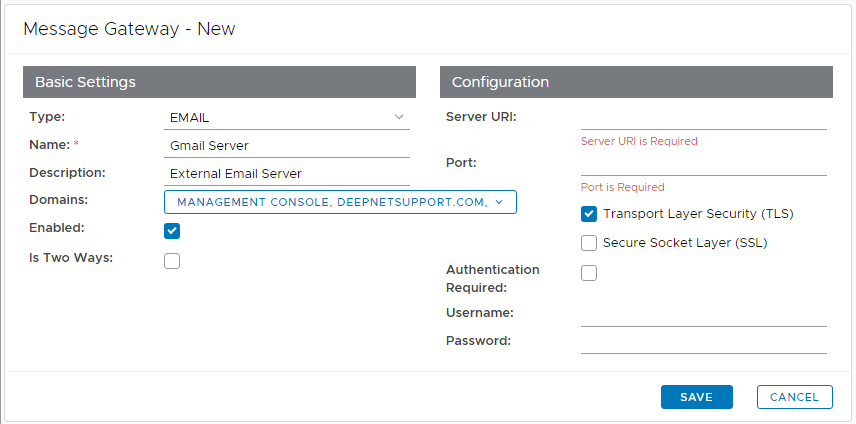Click the Message Gateway - New dialog title

click(x=129, y=29)
